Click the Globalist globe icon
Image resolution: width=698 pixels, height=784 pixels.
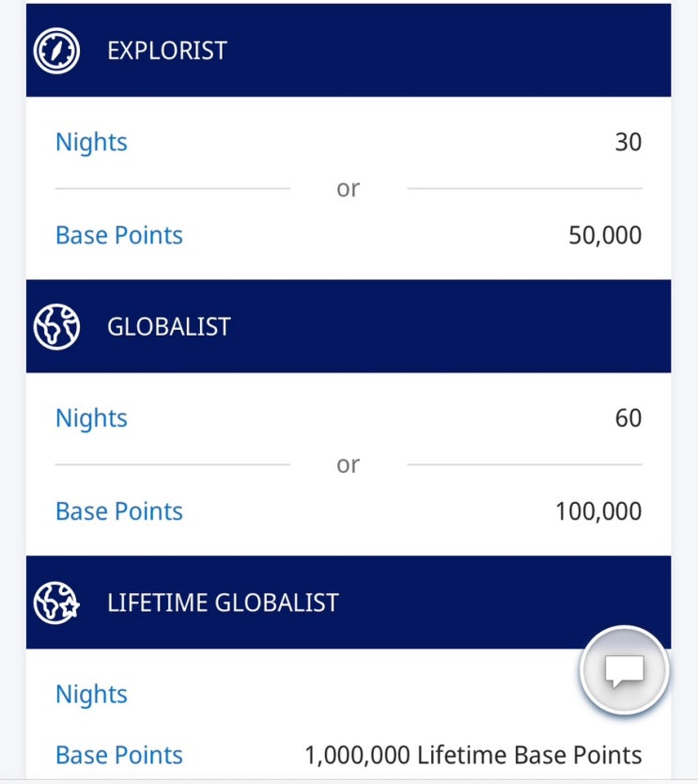click(x=56, y=327)
